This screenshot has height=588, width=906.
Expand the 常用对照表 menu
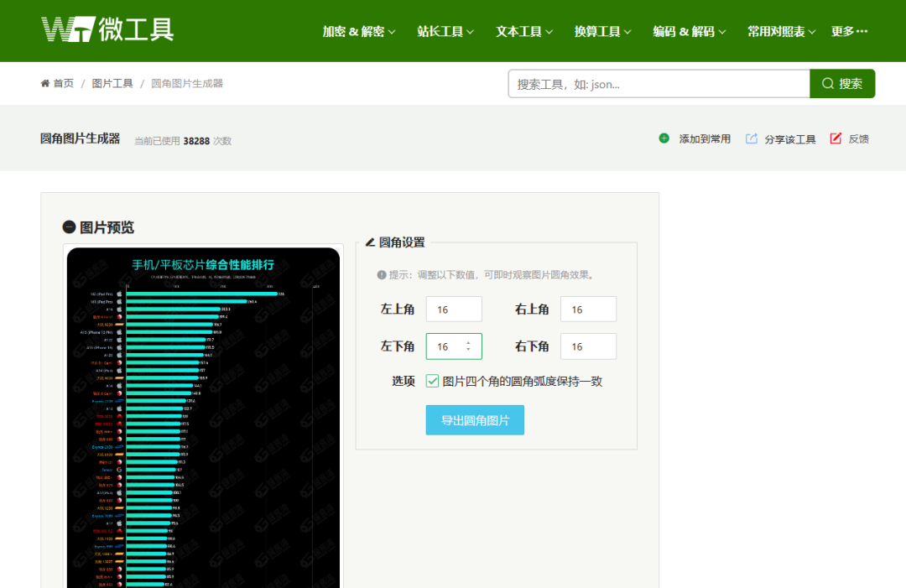tap(781, 32)
